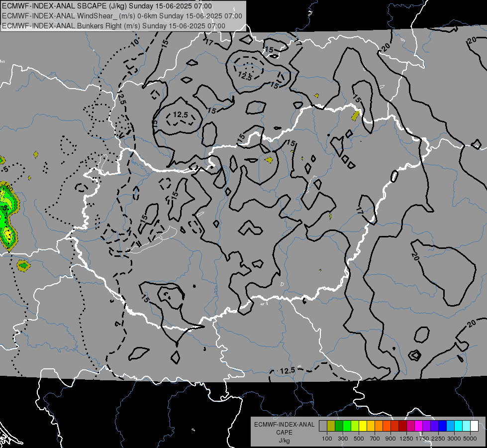Click the 100 tick label in legend
This screenshot has height=448, width=487.
pyautogui.click(x=327, y=439)
